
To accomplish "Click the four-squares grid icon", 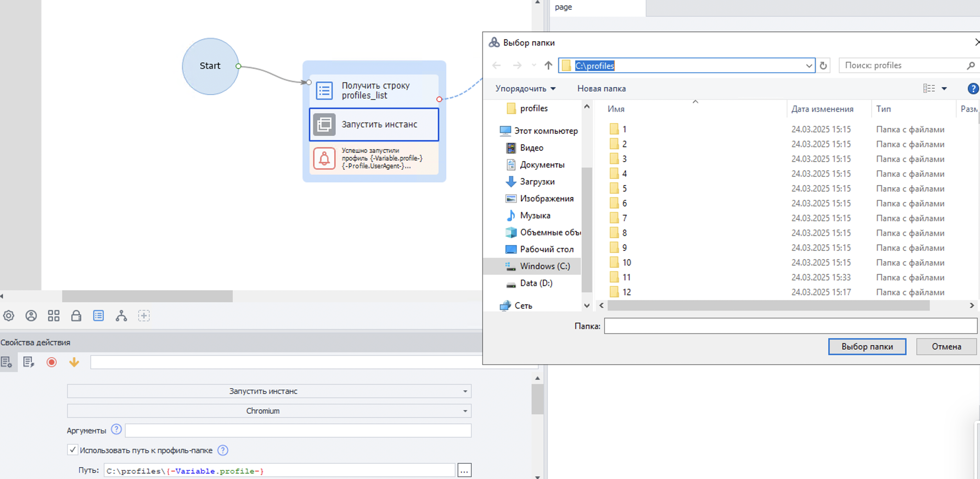I will click(54, 316).
